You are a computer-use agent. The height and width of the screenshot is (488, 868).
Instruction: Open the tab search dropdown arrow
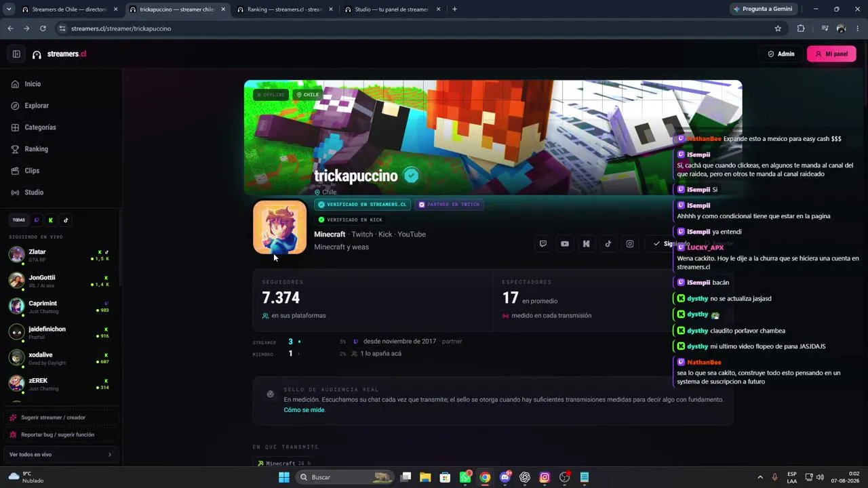pos(8,9)
